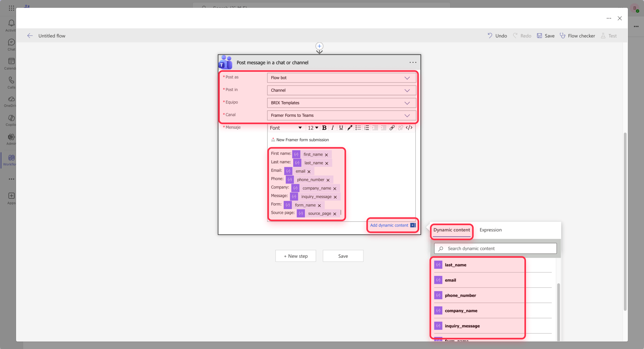Open the Flow checker
Image resolution: width=644 pixels, height=349 pixels.
coord(577,36)
